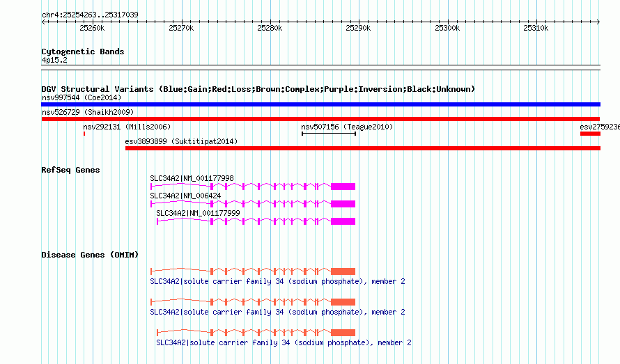
Task: Click the black nsv507156 unknown variant span
Action: coord(329,134)
